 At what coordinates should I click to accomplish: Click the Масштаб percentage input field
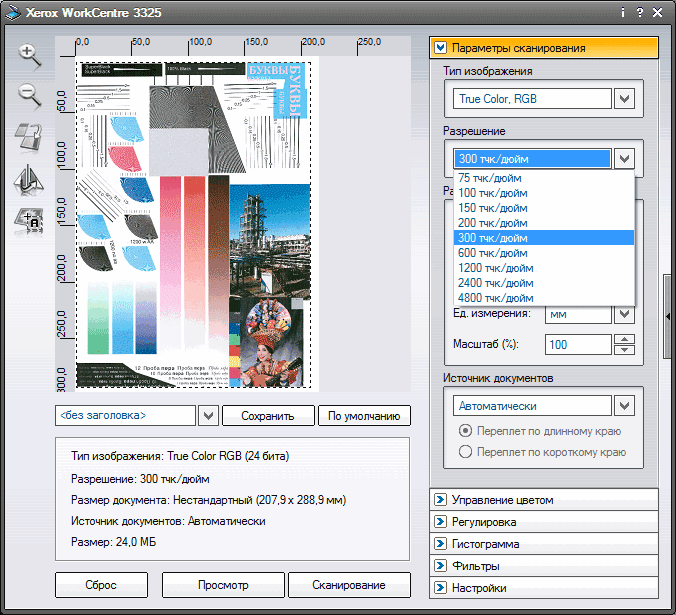[x=577, y=345]
